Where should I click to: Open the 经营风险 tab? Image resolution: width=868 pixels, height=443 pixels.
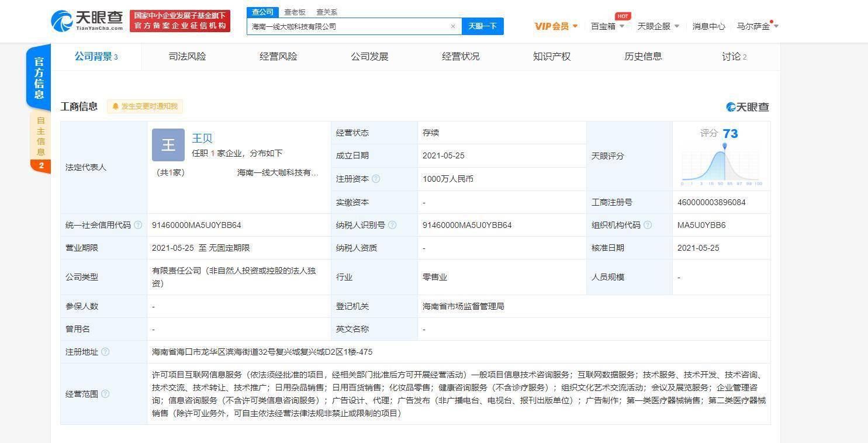point(278,57)
